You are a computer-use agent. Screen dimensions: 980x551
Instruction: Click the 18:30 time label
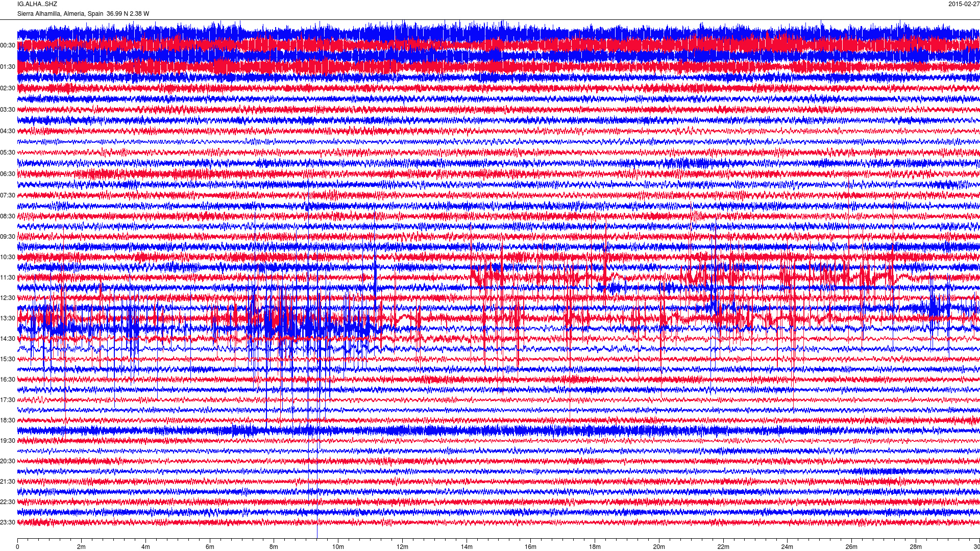tap(8, 420)
